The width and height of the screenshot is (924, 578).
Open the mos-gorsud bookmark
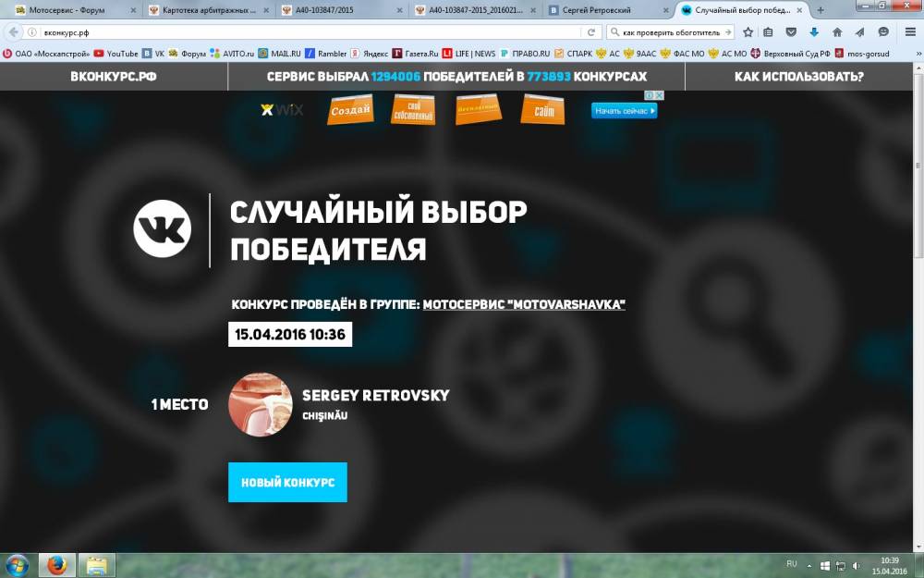(x=862, y=54)
